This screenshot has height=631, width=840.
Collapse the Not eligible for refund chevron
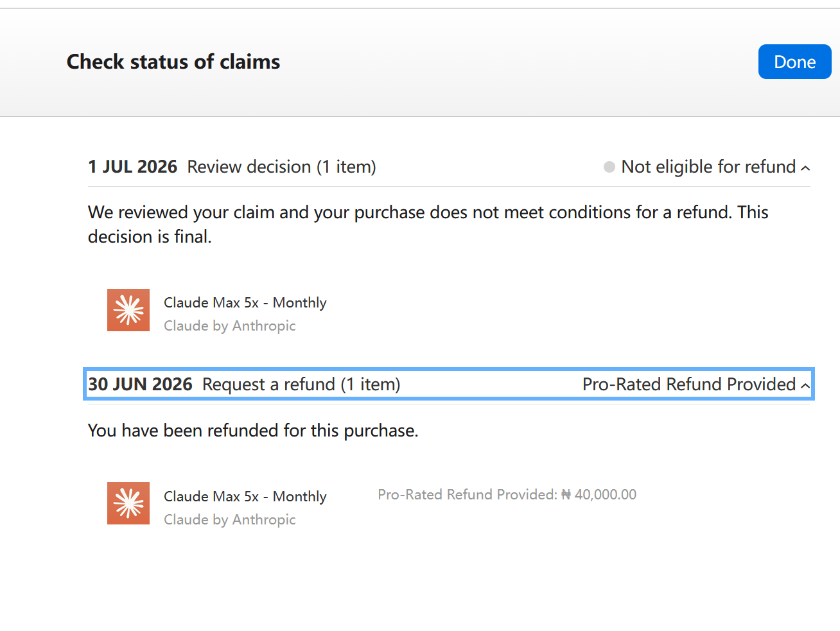[x=805, y=168]
